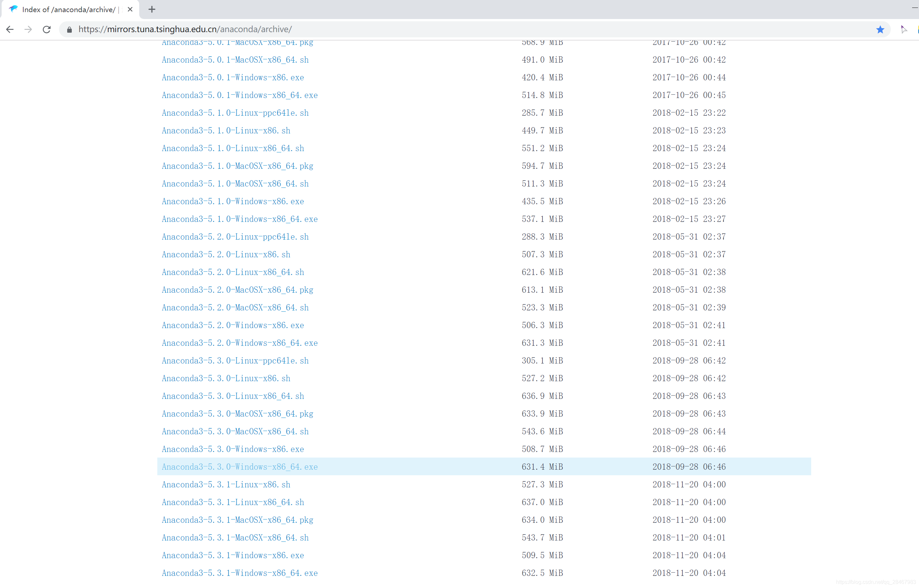Download Anaconda3-5.0.1-MacOSX-x86_64.sh

235,60
